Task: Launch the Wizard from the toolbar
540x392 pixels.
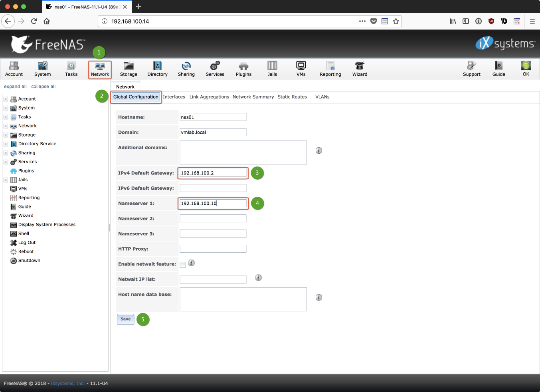Action: (x=360, y=69)
